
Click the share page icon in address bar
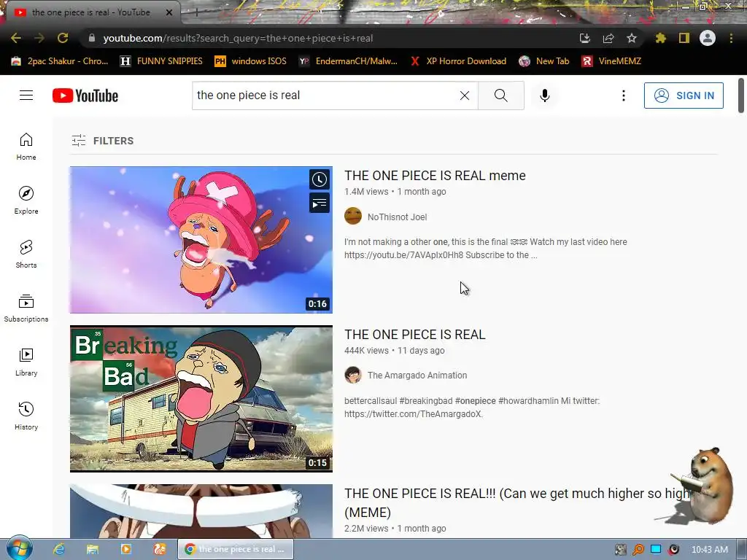point(608,38)
